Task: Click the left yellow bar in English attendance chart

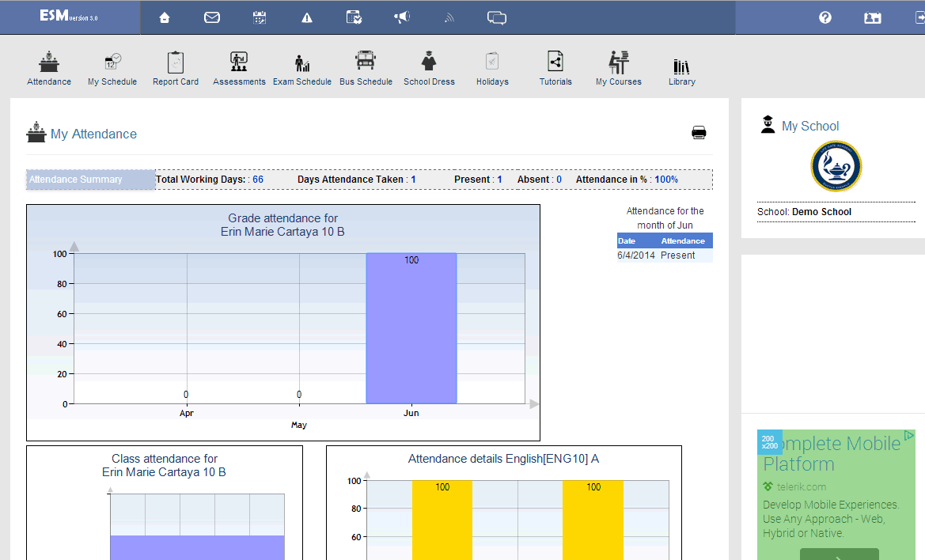Action: click(x=442, y=520)
